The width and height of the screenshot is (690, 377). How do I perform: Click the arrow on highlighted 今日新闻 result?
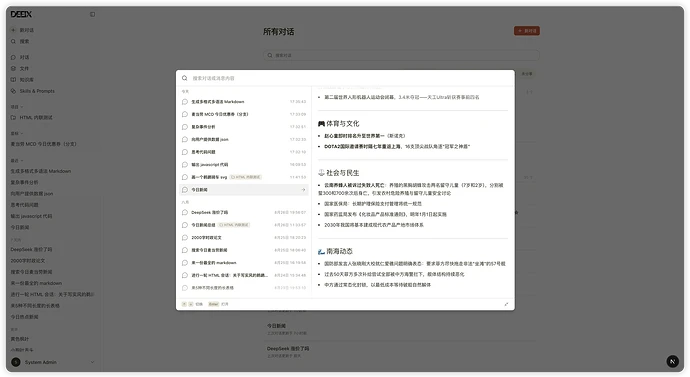tap(303, 190)
